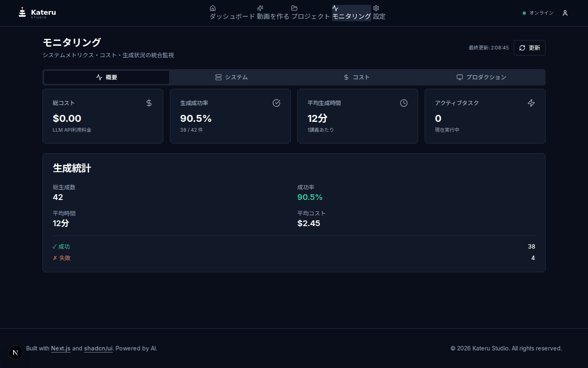Click the 38 / 42 件 text
Image resolution: width=588 pixels, height=368 pixels.
[192, 130]
